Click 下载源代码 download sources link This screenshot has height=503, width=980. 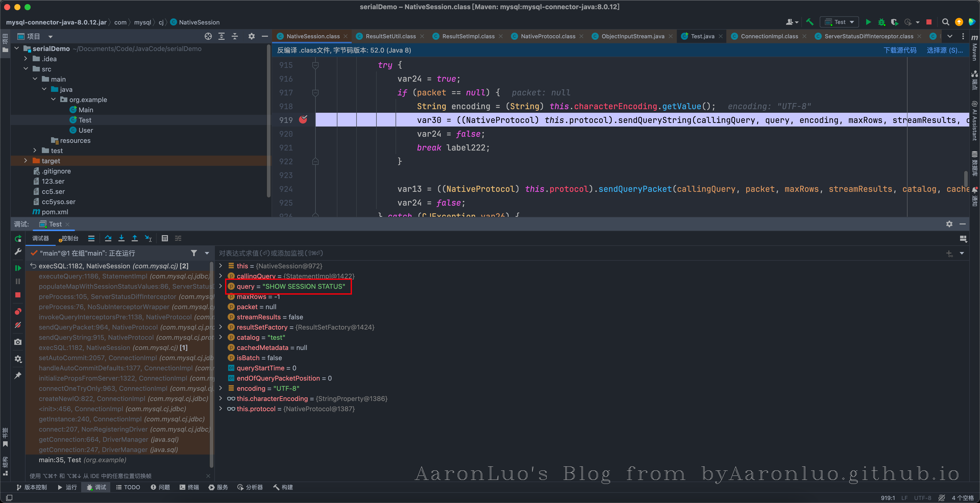pos(900,50)
